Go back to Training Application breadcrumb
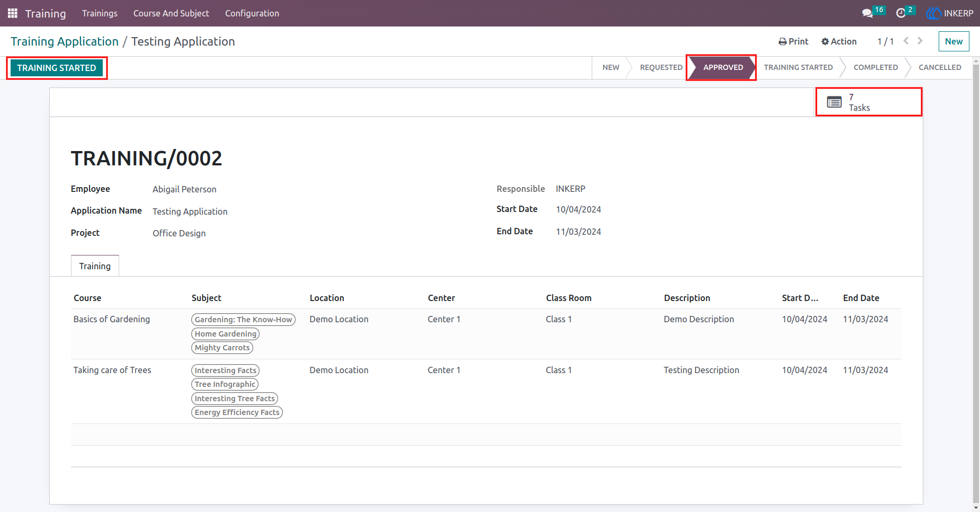Viewport: 980px width, 512px height. point(65,41)
